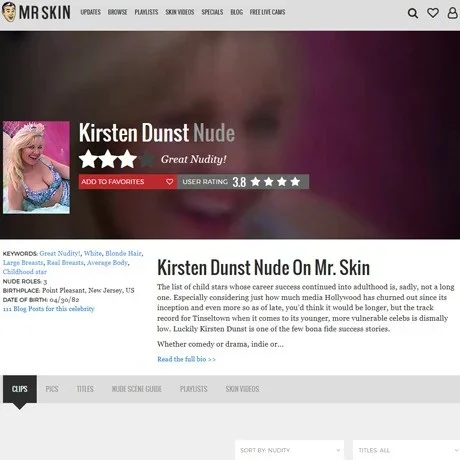The width and height of the screenshot is (460, 460).
Task: Open the Specials menu item
Action: (212, 12)
